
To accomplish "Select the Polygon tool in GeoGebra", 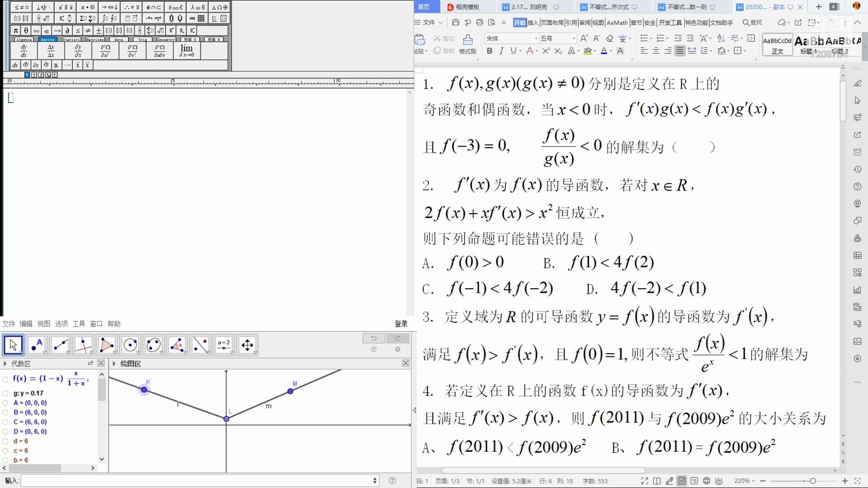I will tap(107, 345).
